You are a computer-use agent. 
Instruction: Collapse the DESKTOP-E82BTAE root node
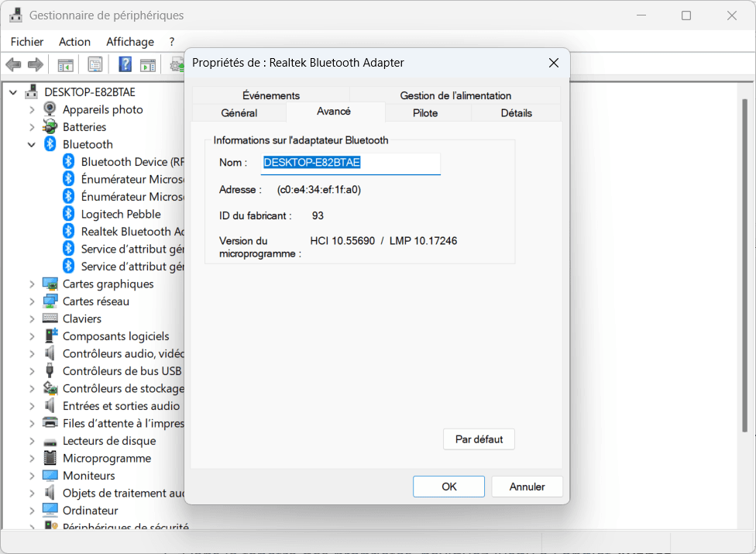click(13, 91)
